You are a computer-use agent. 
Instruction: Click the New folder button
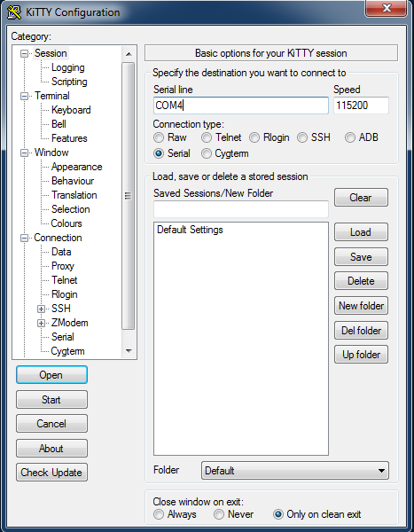[x=361, y=306]
